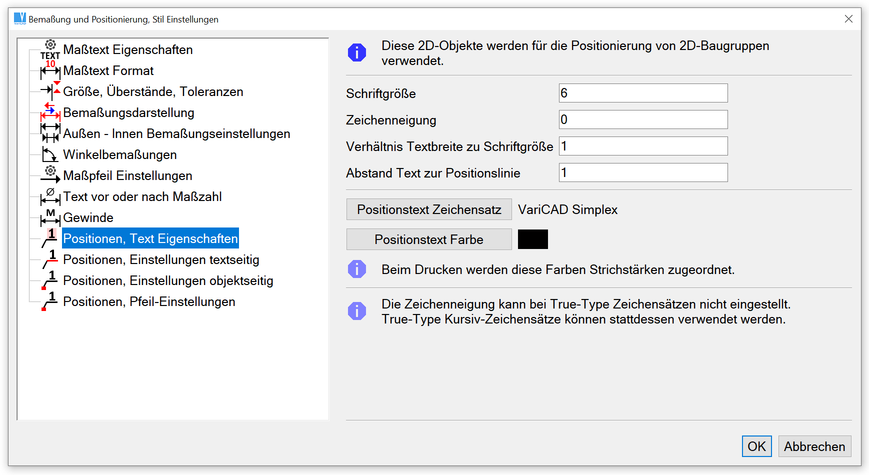Focus the Schriftgröße input field
The image size is (869, 475).
[643, 93]
